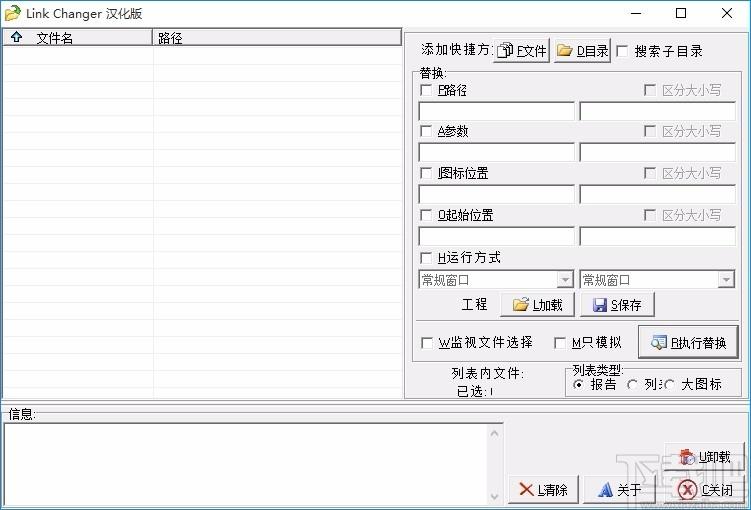Click the U卸载 uninstall button

click(x=705, y=457)
